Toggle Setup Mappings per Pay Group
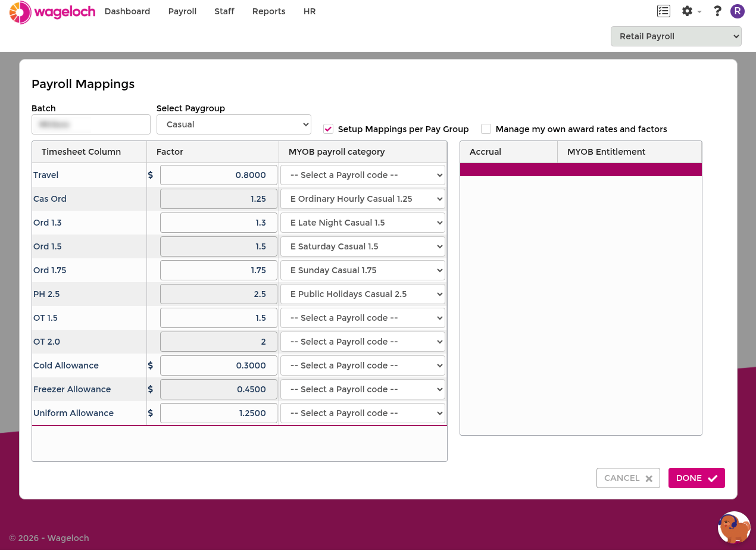This screenshot has width=756, height=550. 328,129
